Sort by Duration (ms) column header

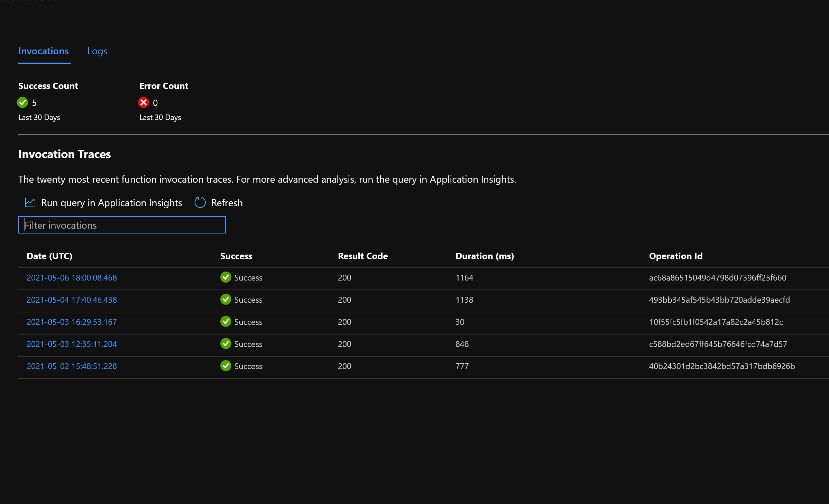tap(485, 256)
